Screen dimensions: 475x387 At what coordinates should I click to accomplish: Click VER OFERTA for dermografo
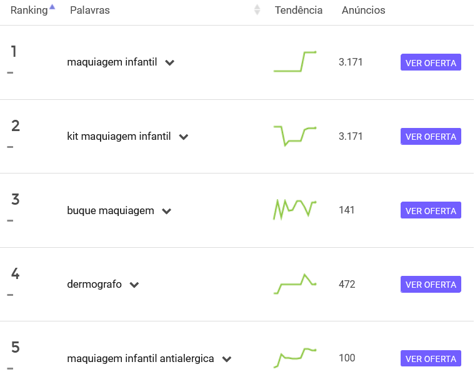[431, 284]
